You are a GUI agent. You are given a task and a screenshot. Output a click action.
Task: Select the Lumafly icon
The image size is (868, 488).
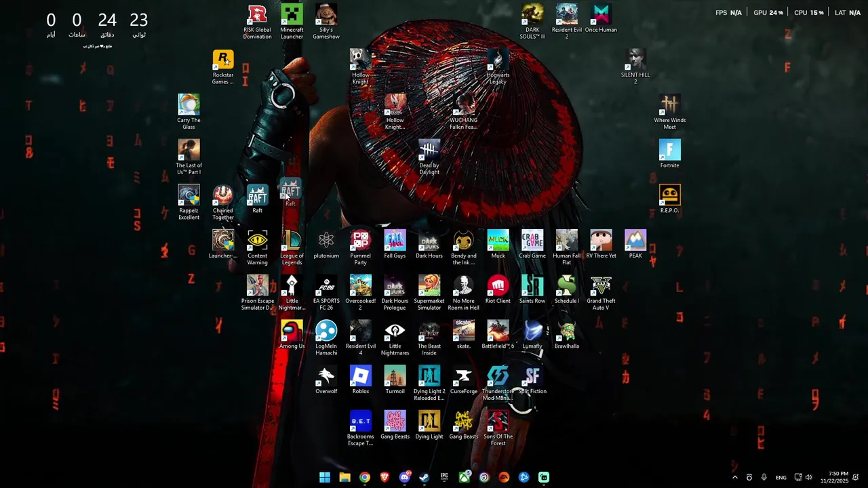[x=532, y=335]
